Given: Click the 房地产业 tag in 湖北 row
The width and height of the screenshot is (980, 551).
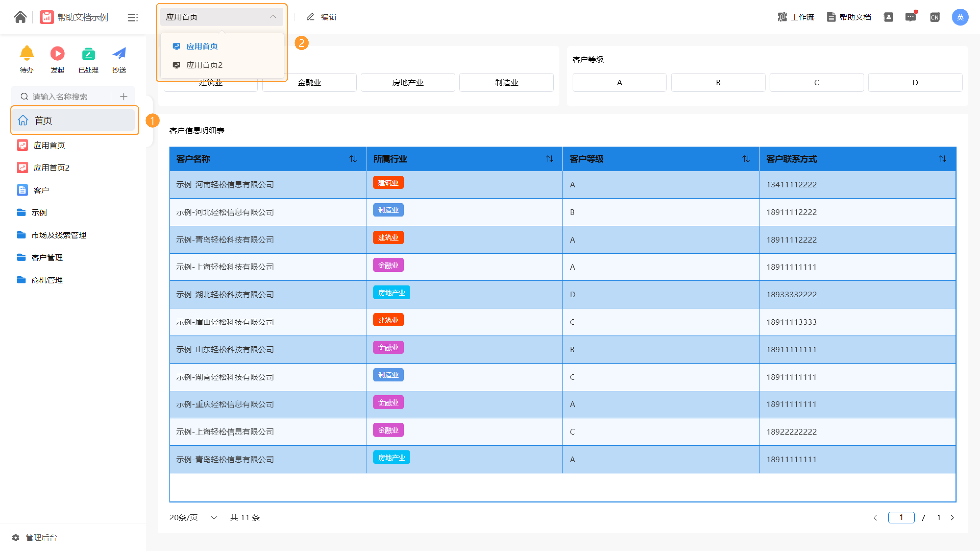Looking at the screenshot, I should tap(391, 293).
